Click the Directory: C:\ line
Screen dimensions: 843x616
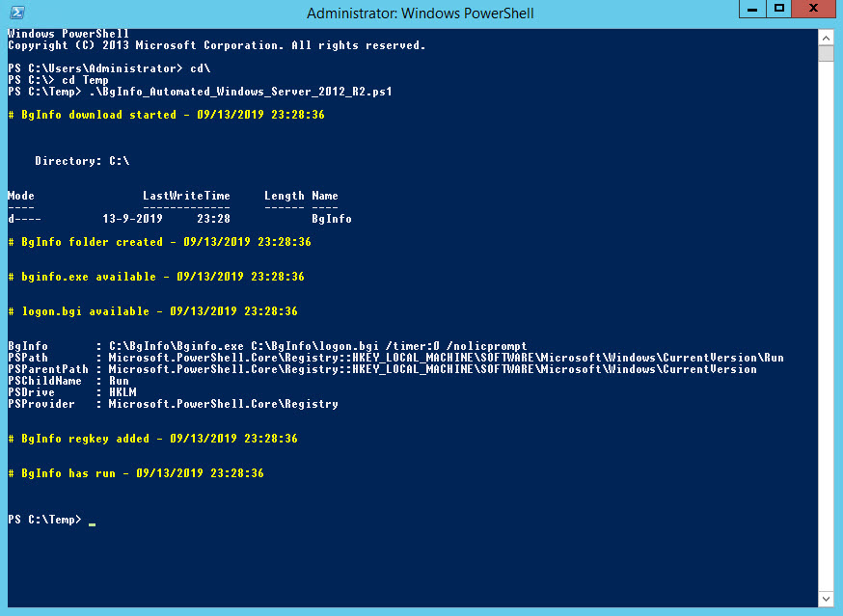(82, 161)
